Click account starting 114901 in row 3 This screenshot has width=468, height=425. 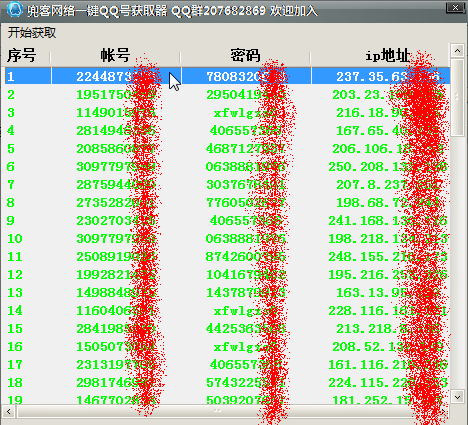click(115, 113)
